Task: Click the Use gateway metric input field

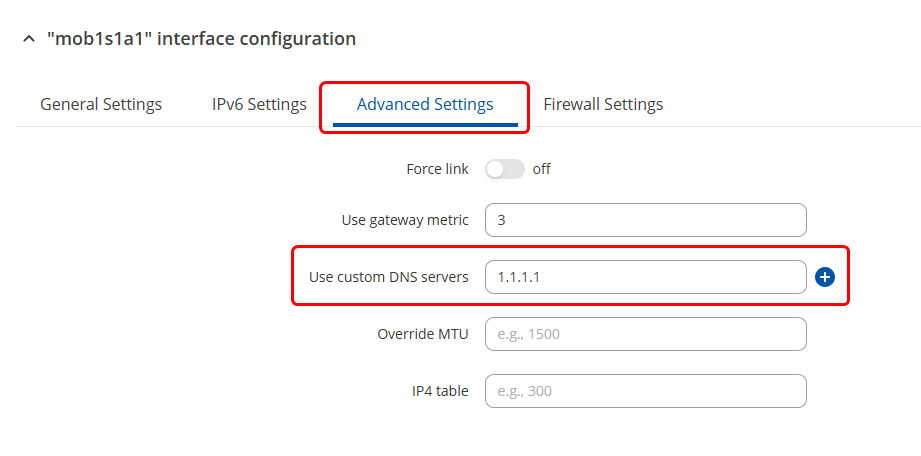Action: (645, 220)
